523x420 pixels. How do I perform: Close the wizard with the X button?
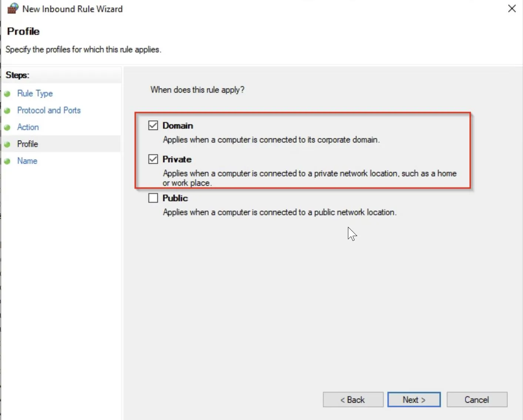point(512,9)
